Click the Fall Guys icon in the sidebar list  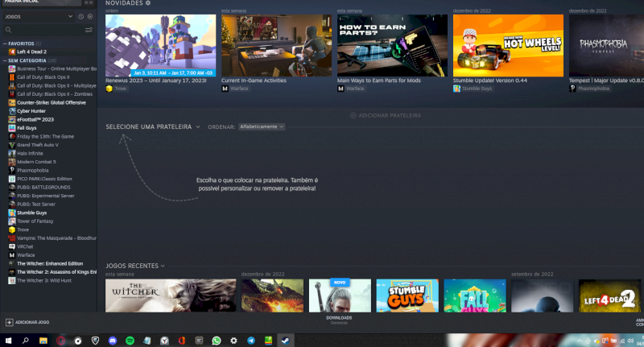coord(12,128)
